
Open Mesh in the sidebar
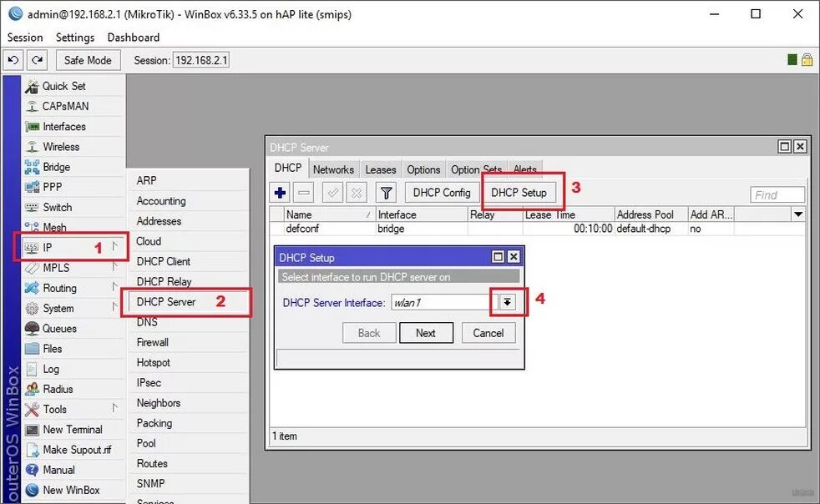pos(73,227)
